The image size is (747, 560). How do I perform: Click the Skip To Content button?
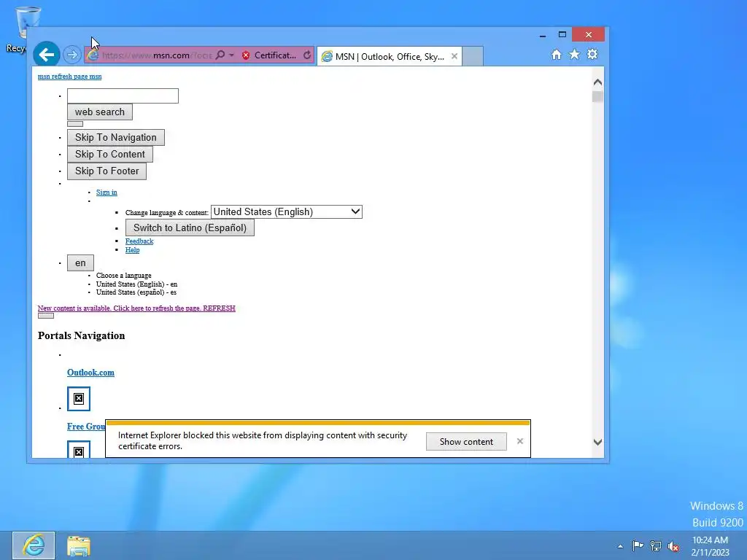(x=110, y=155)
